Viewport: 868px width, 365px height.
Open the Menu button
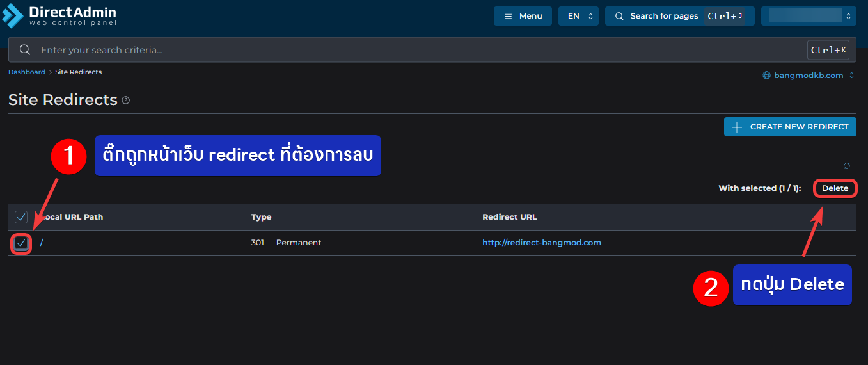point(523,16)
